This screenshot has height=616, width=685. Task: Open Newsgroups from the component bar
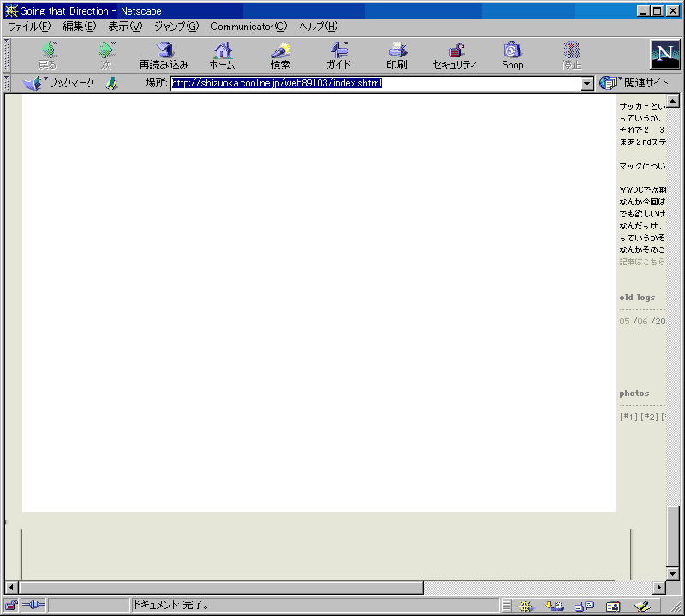click(x=584, y=606)
